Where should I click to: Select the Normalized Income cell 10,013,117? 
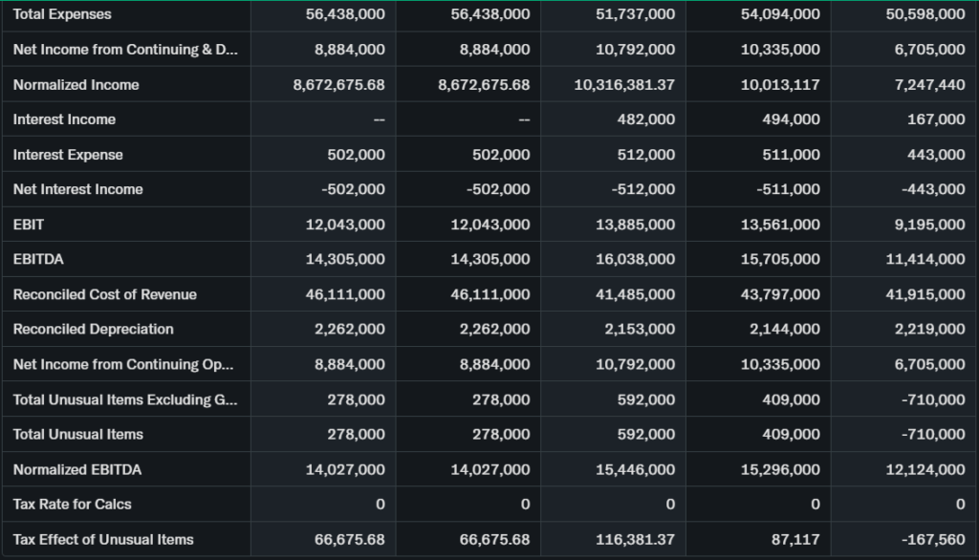coord(780,85)
